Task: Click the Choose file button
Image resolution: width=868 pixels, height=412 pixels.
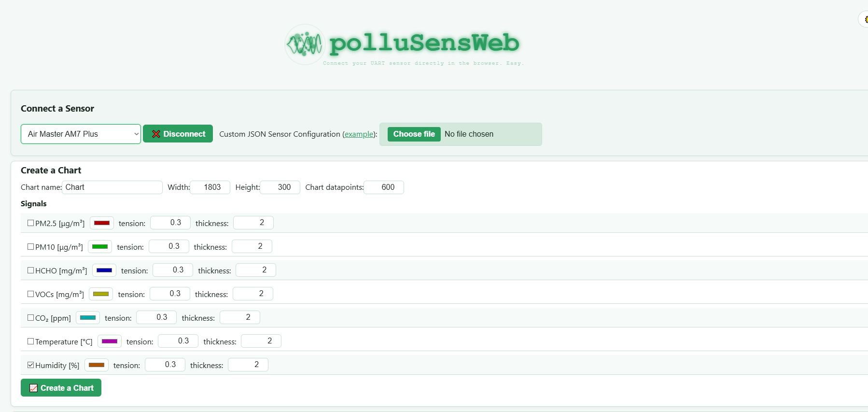Action: [414, 134]
